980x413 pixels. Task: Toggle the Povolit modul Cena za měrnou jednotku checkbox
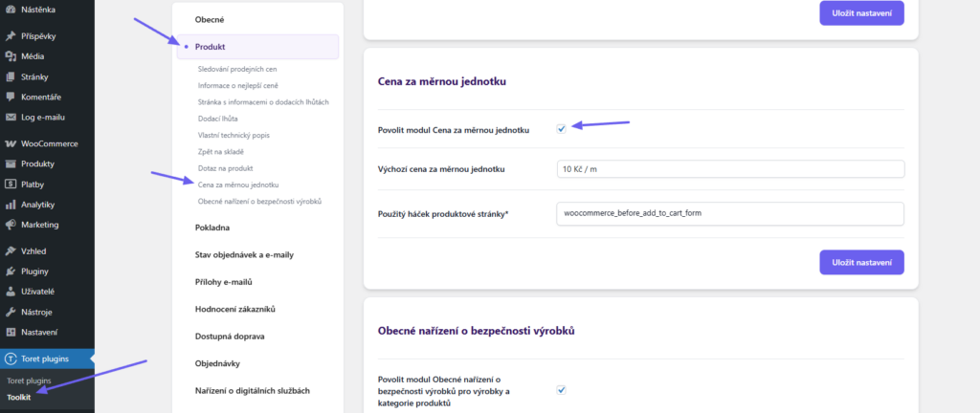pos(562,128)
